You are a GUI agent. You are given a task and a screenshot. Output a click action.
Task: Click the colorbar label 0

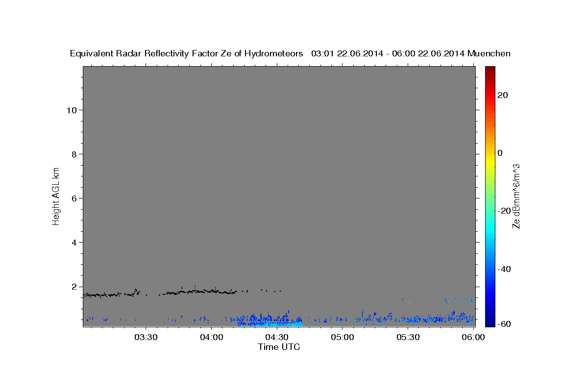tap(500, 153)
